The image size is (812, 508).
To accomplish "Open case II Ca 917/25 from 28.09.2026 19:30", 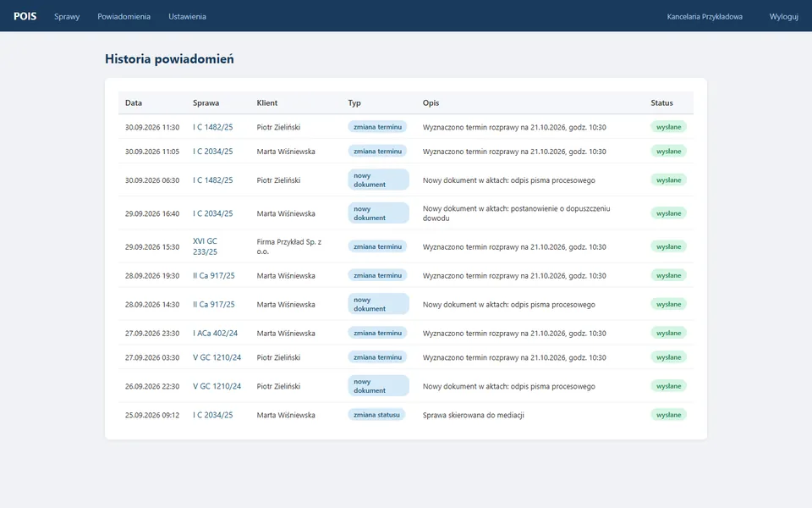I will (214, 276).
